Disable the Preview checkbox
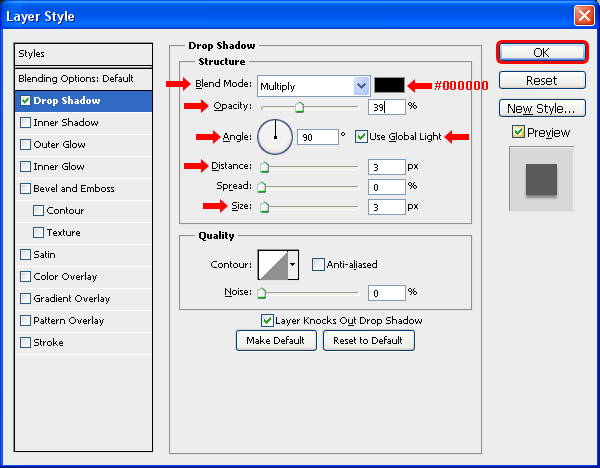This screenshot has height=468, width=600. pyautogui.click(x=517, y=132)
